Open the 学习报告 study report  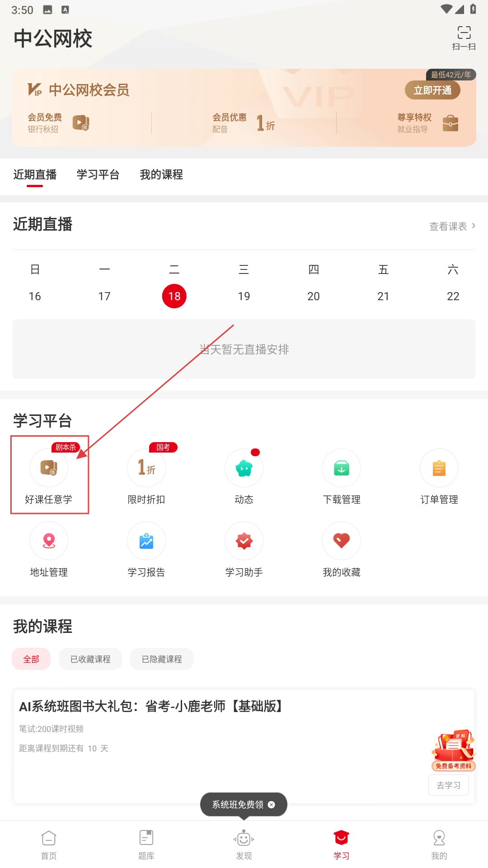click(x=146, y=541)
